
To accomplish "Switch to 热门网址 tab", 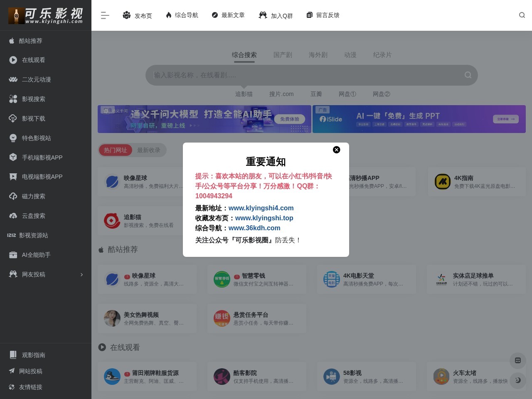I will (116, 150).
